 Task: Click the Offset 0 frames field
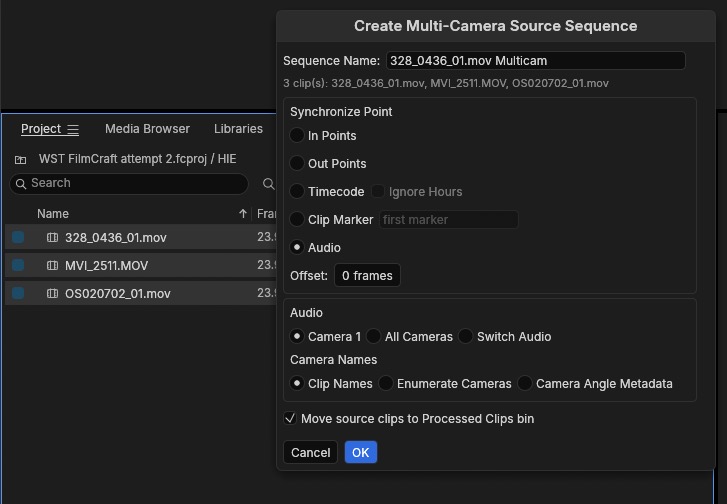[x=367, y=275]
